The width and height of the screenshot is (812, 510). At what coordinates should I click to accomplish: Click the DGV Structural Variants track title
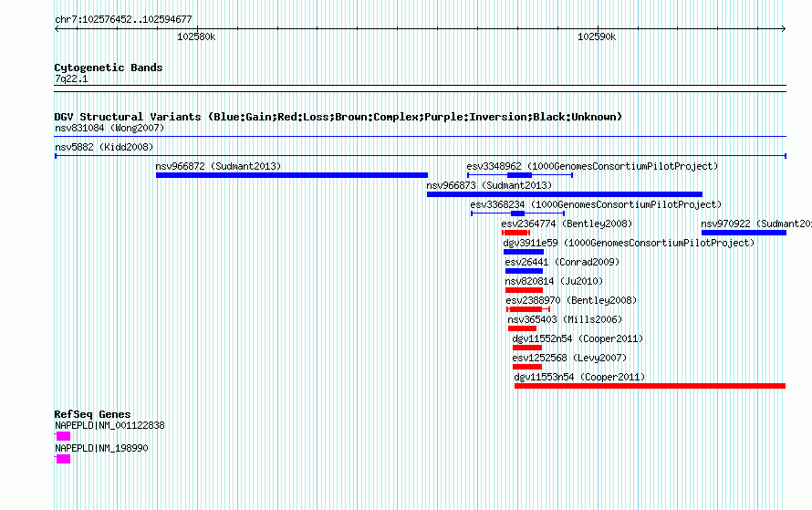click(x=338, y=117)
